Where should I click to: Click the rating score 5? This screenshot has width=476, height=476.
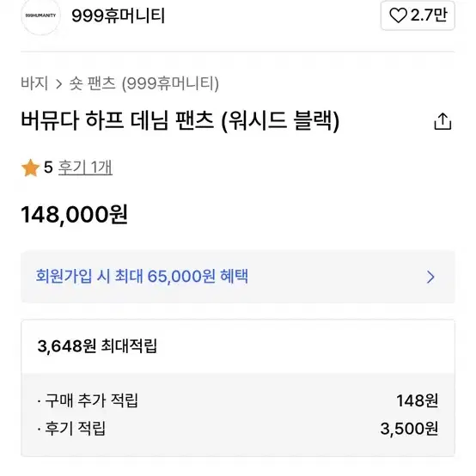[x=48, y=168]
